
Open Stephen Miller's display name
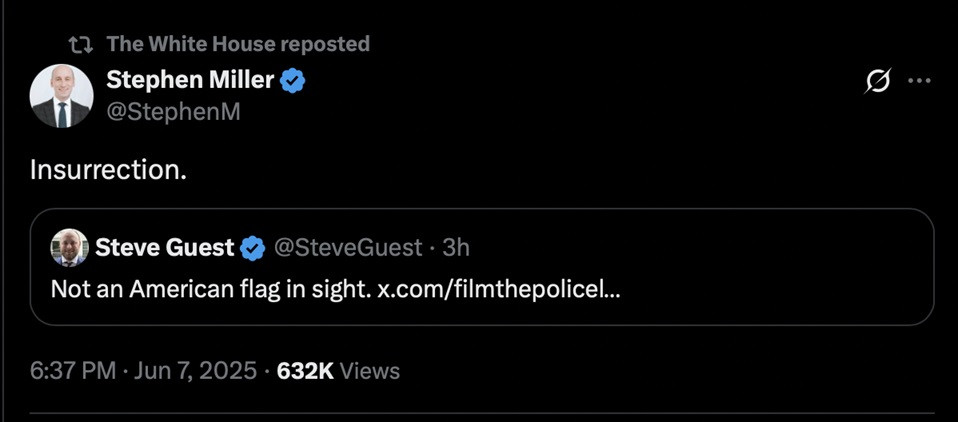[189, 80]
